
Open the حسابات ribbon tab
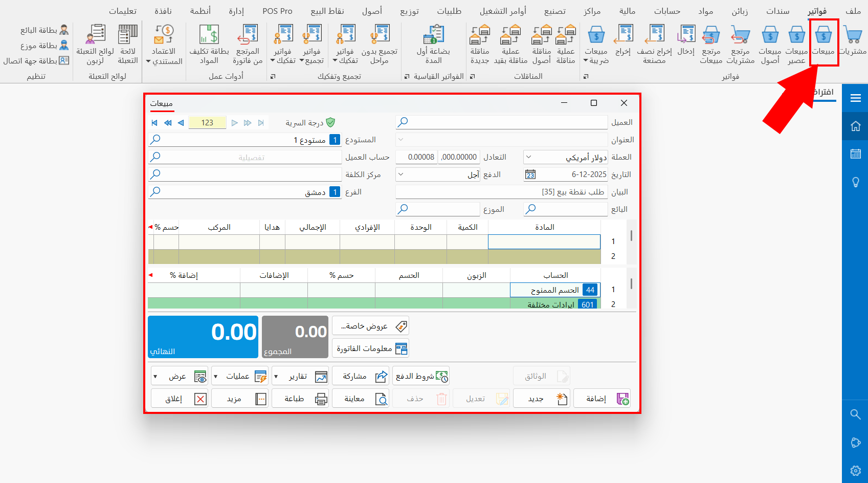point(667,11)
